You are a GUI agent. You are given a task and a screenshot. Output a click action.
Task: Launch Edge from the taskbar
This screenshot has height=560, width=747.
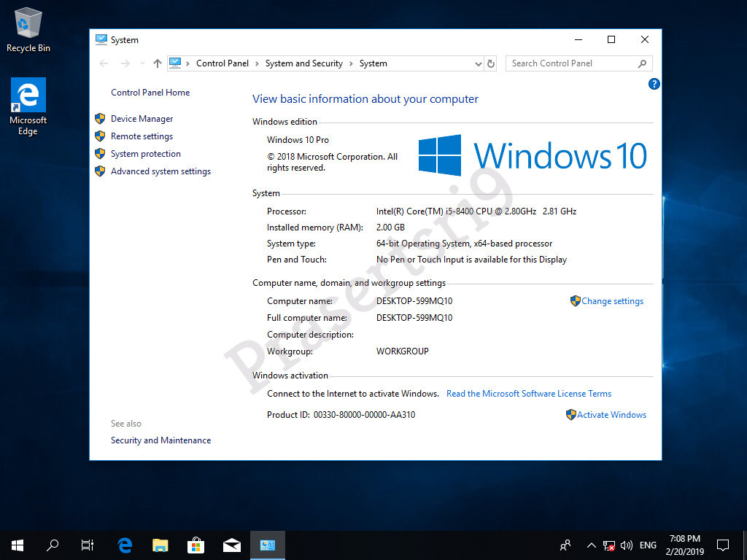125,545
